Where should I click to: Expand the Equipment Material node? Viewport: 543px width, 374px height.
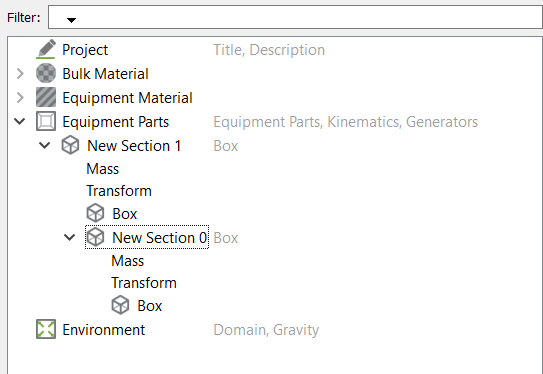tap(20, 97)
